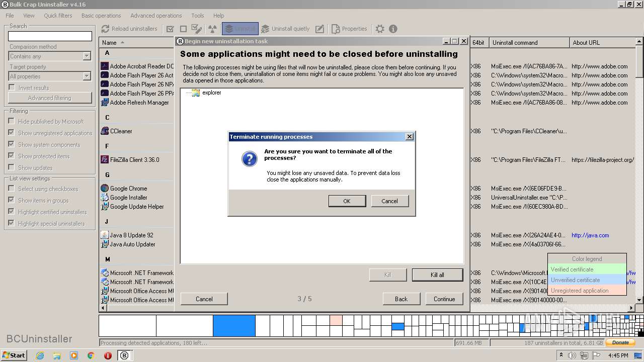The height and width of the screenshot is (362, 644).
Task: Launch Chrome from the taskbar
Action: click(x=91, y=355)
